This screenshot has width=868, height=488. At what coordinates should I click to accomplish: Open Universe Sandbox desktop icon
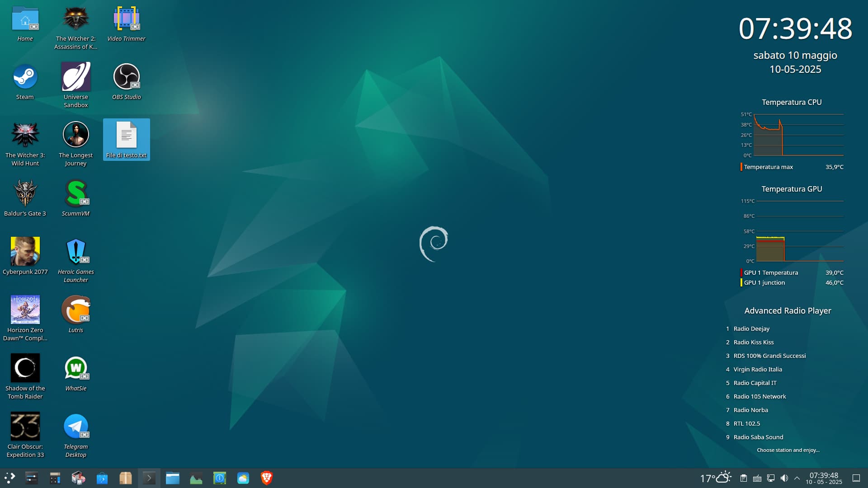[x=75, y=86]
